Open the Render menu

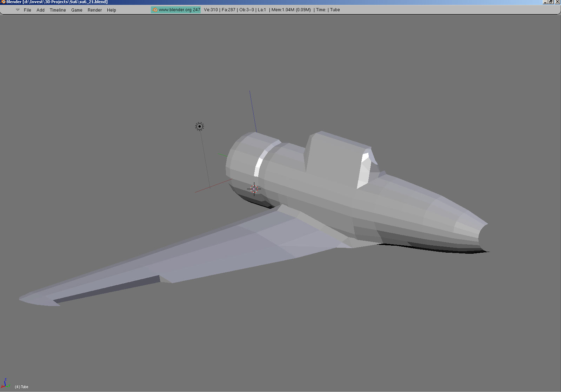pos(95,10)
